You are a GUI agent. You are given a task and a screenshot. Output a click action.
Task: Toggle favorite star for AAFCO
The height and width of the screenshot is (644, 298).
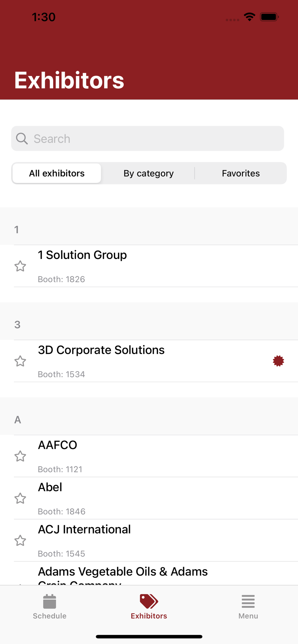click(x=20, y=456)
